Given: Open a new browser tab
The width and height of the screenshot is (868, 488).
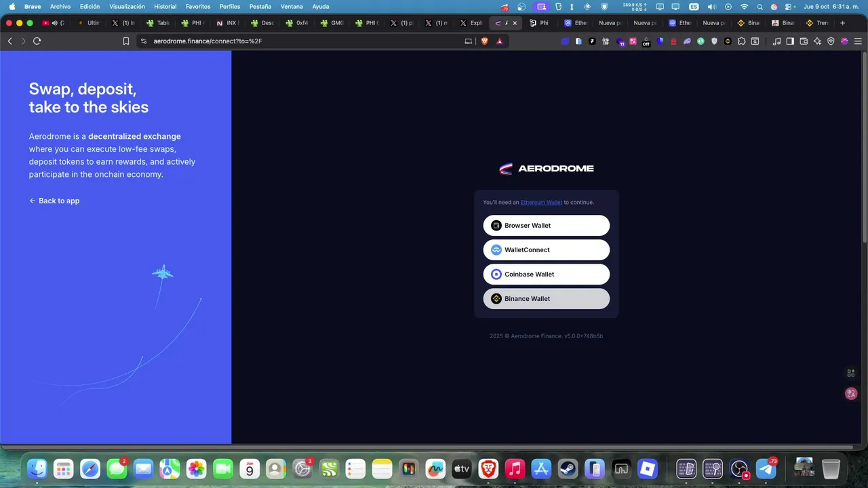Looking at the screenshot, I should point(842,22).
